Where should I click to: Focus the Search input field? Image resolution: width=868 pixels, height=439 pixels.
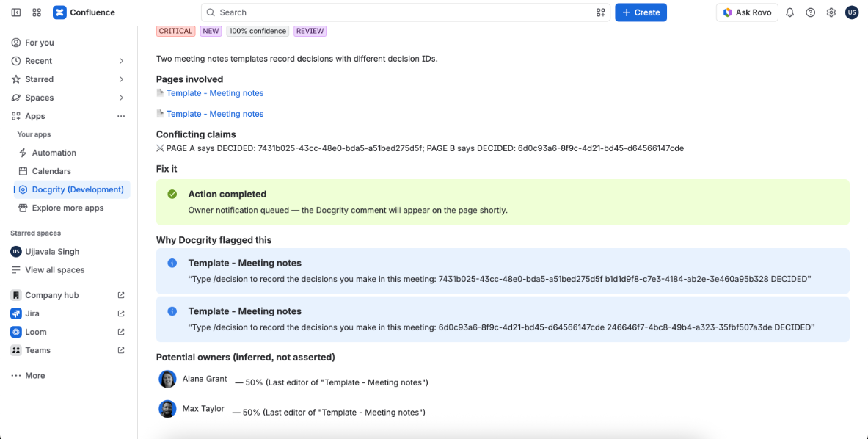pos(405,12)
